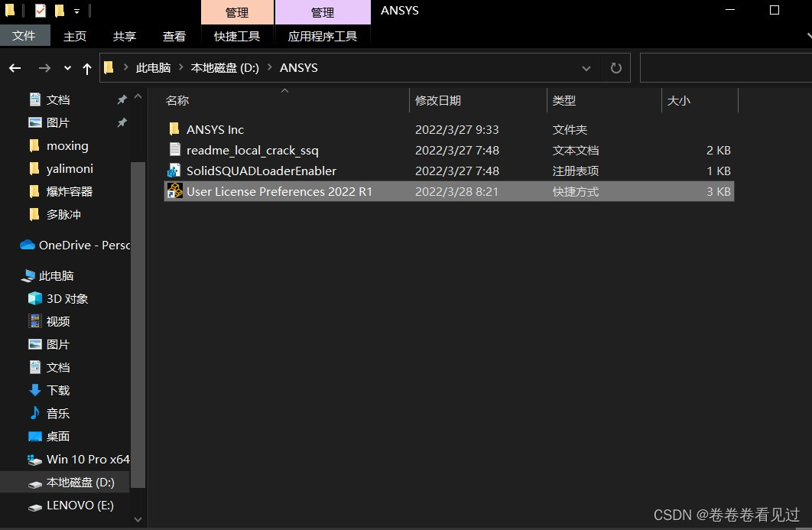Select the '2022/3/27 9:33' date cell

pyautogui.click(x=456, y=129)
